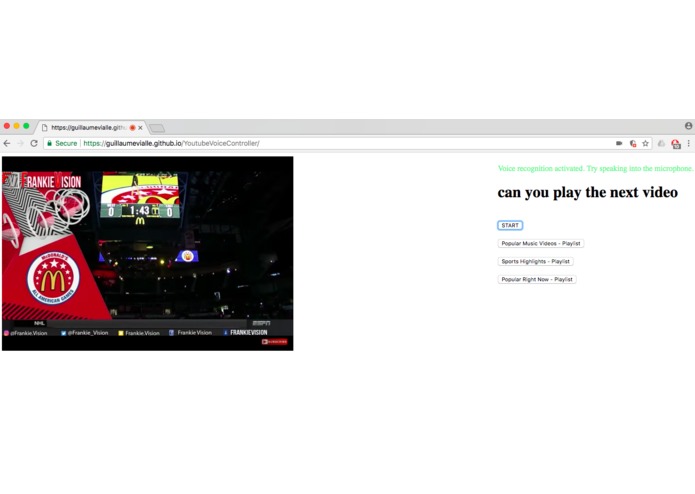
Task: Close the guillaumevialle.github tab with its X
Action: point(140,128)
